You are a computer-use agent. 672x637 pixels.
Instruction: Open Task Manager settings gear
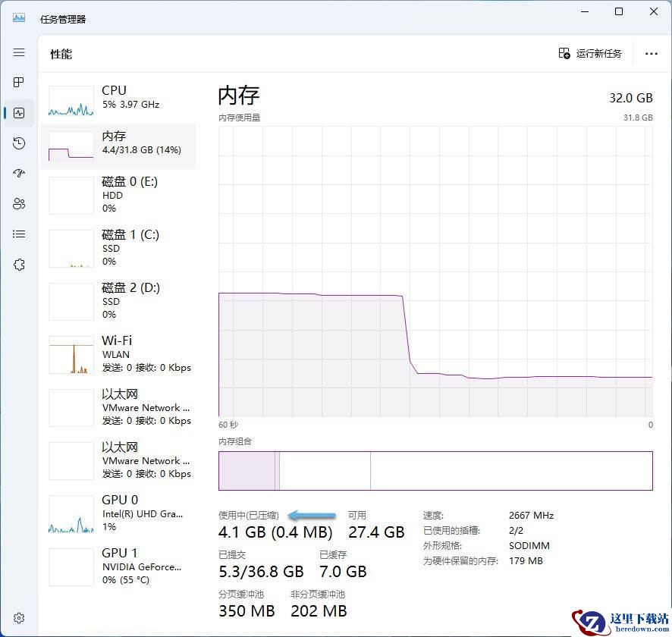(19, 618)
